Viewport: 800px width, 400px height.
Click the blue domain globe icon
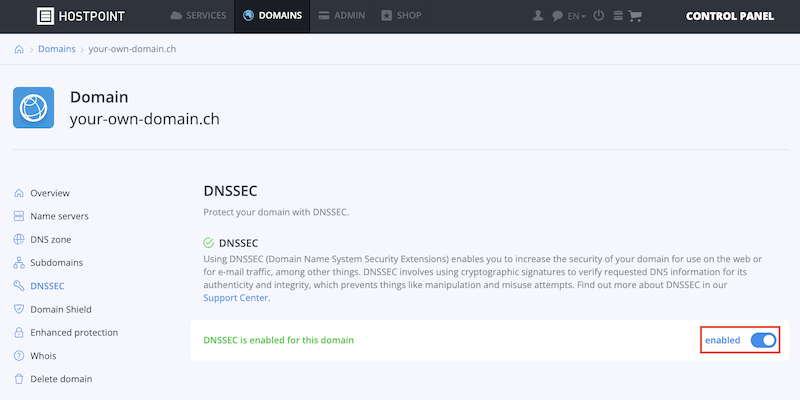pos(34,108)
